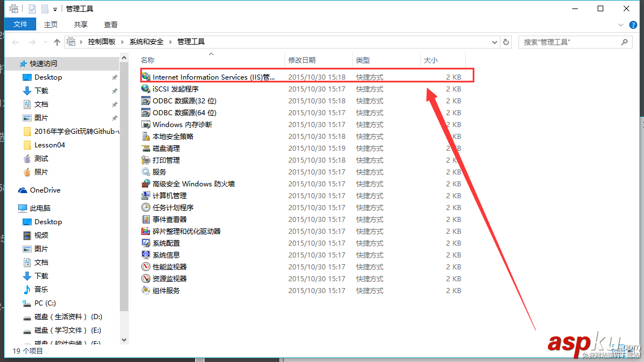Select the 打印管理 icon
Screen dimensions: 644x362
(x=146, y=160)
